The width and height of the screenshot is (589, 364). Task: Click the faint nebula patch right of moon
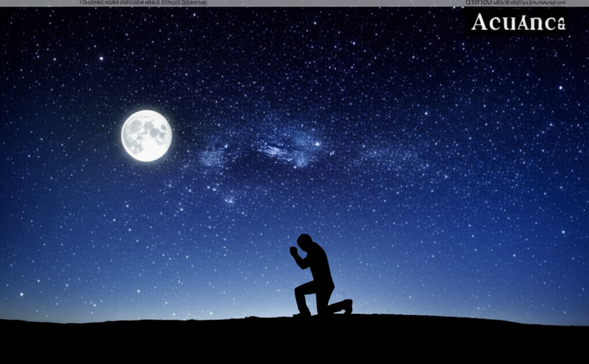coord(214,154)
